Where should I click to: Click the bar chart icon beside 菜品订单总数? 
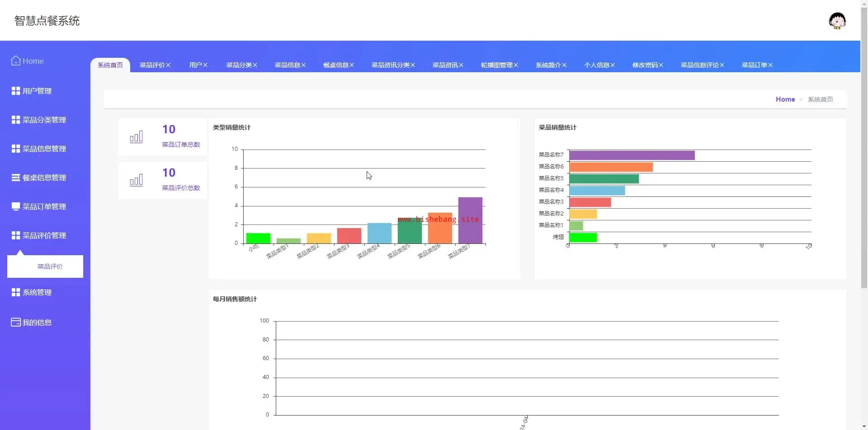(x=136, y=137)
